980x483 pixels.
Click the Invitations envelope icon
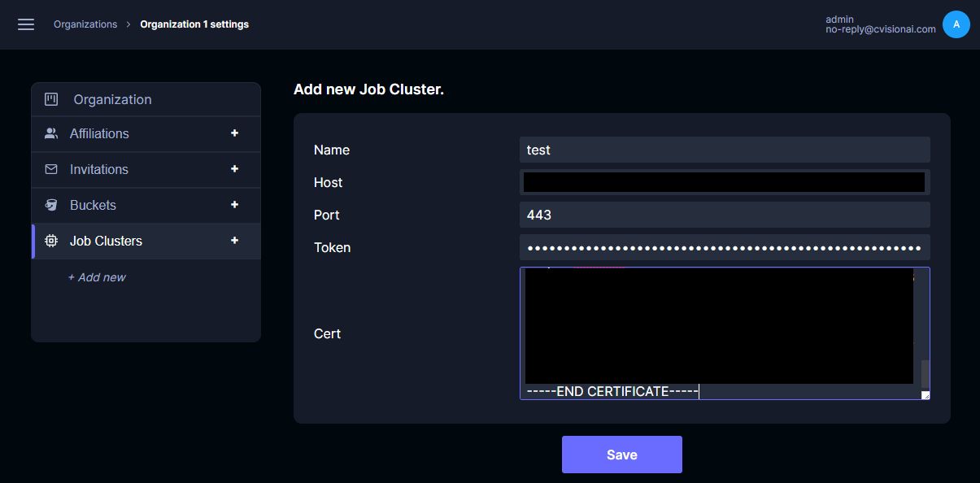(51, 169)
